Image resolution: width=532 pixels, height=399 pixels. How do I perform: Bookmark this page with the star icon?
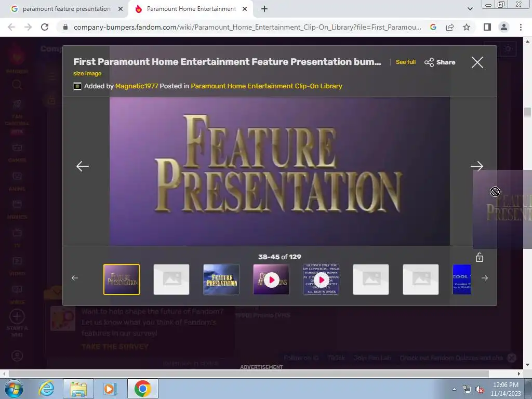pyautogui.click(x=467, y=27)
